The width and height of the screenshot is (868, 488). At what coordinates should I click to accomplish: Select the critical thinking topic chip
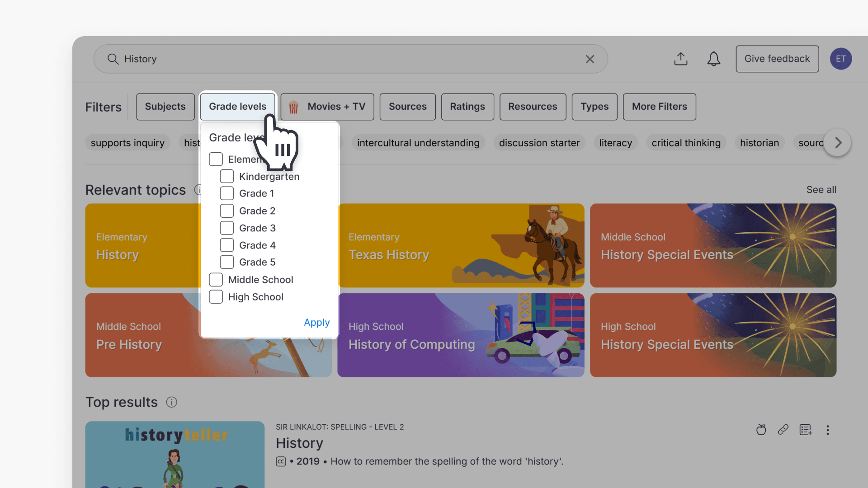pyautogui.click(x=686, y=142)
